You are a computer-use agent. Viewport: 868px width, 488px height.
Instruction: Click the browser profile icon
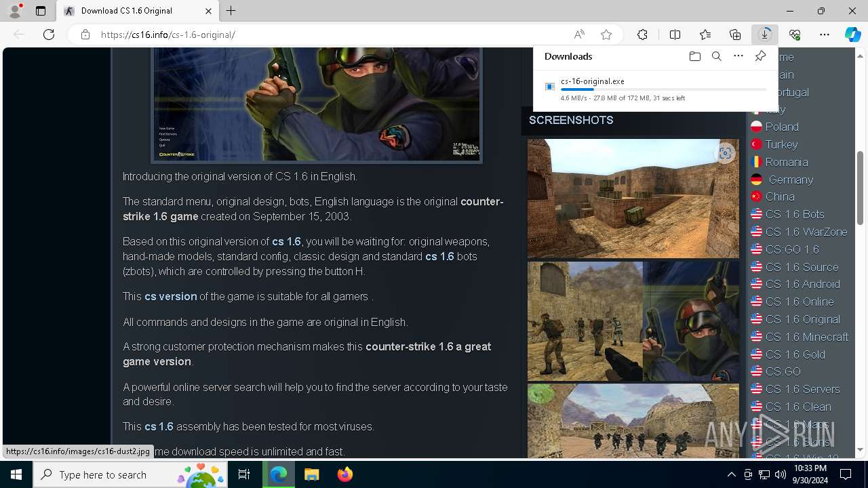[x=15, y=11]
